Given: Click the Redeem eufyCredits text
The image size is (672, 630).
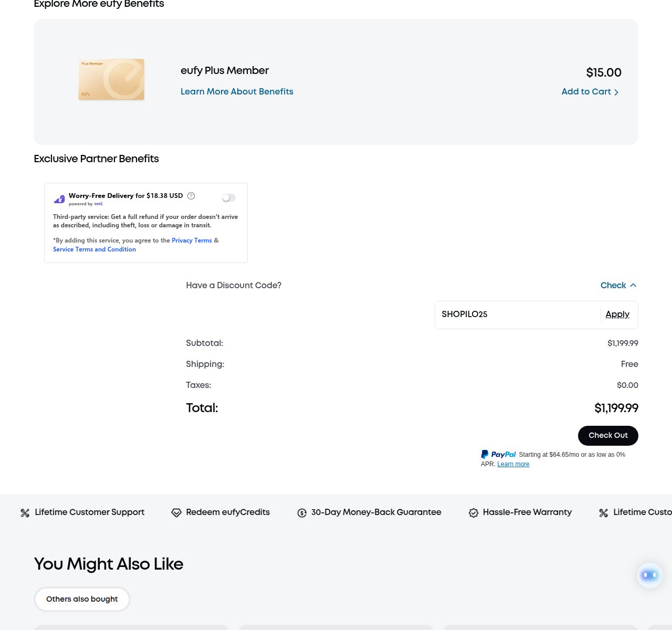Looking at the screenshot, I should click(x=228, y=512).
